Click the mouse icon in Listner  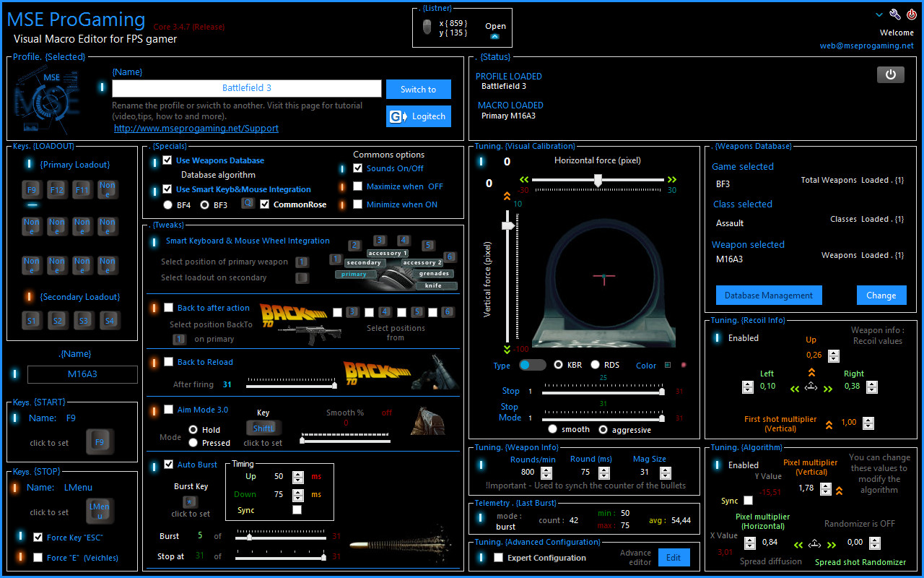(427, 27)
